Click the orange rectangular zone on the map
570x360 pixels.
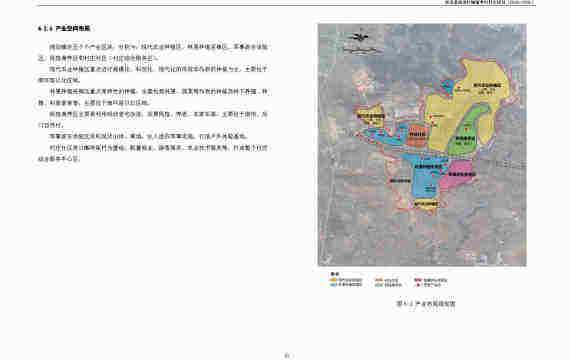(416, 135)
